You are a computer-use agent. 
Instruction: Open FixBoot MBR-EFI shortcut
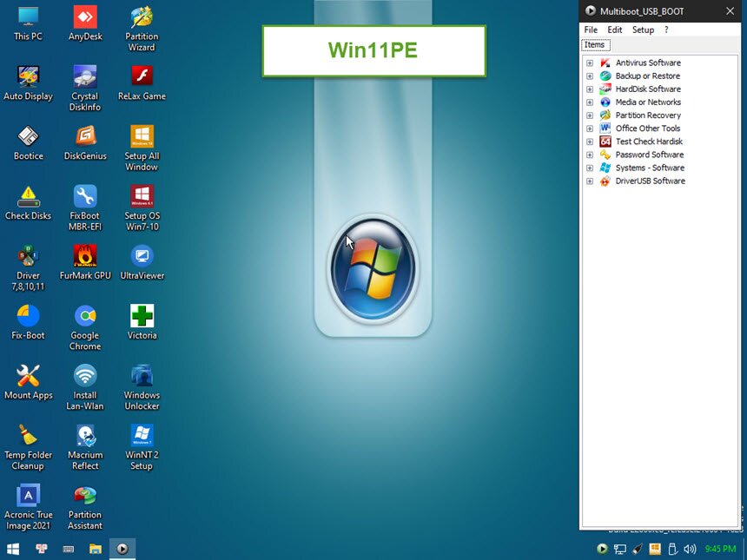(x=85, y=208)
